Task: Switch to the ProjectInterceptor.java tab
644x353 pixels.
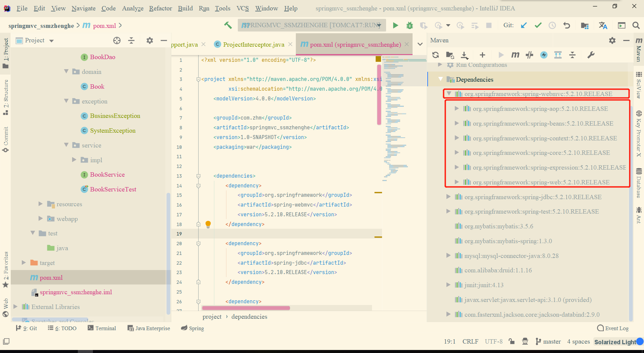Action: tap(253, 45)
